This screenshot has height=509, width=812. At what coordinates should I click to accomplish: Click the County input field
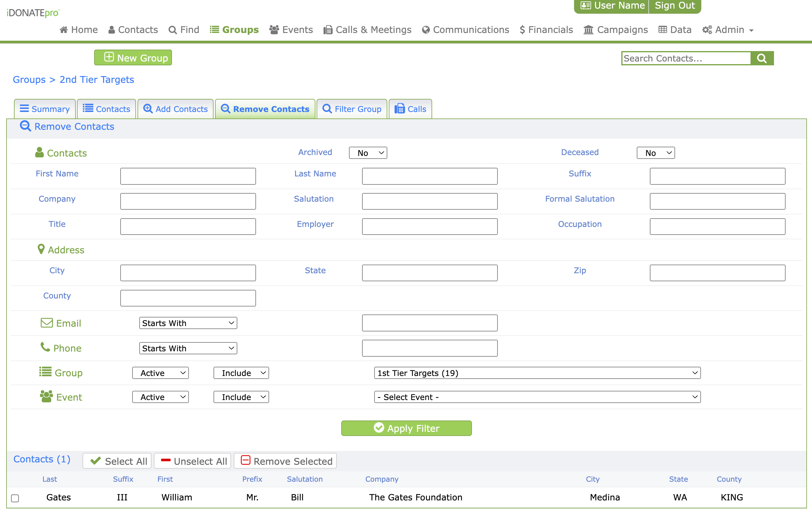pyautogui.click(x=188, y=298)
